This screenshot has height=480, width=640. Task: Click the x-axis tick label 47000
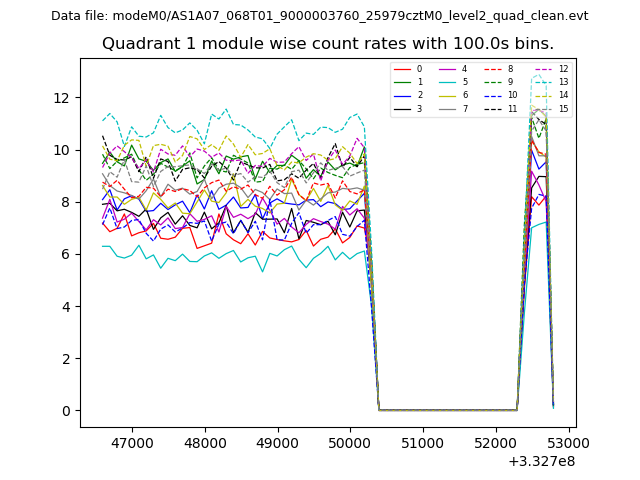pyautogui.click(x=131, y=443)
